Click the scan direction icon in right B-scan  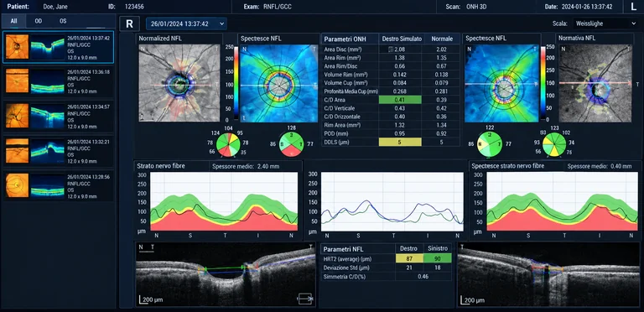304,299
